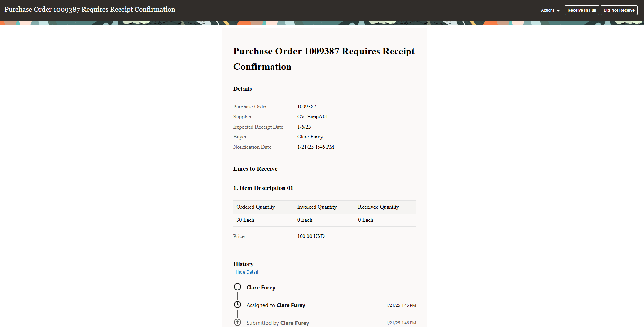Select purchase order number 1009387
The height and width of the screenshot is (332, 644).
(306, 106)
